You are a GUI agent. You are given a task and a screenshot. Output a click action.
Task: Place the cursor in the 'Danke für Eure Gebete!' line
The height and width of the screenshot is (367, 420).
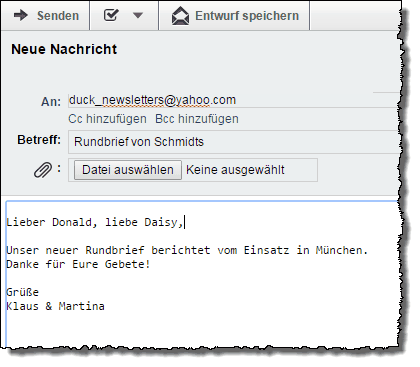(x=78, y=264)
